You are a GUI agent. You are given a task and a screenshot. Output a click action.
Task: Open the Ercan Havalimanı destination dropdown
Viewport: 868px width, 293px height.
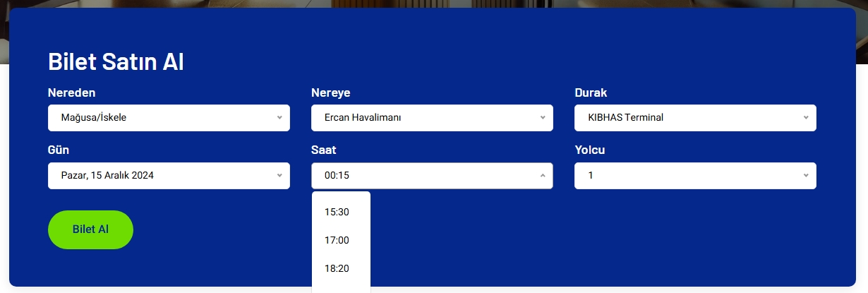point(432,118)
